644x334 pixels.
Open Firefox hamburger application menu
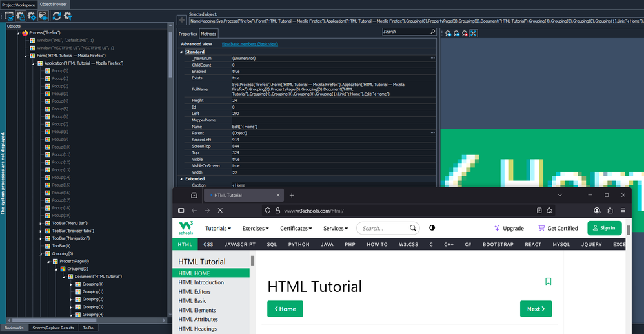[623, 210]
